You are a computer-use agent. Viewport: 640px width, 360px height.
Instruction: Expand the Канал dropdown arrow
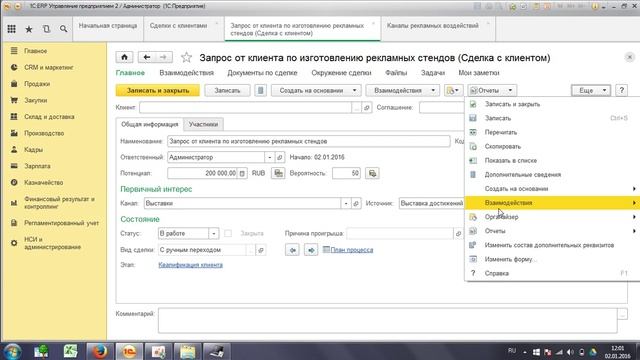346,203
